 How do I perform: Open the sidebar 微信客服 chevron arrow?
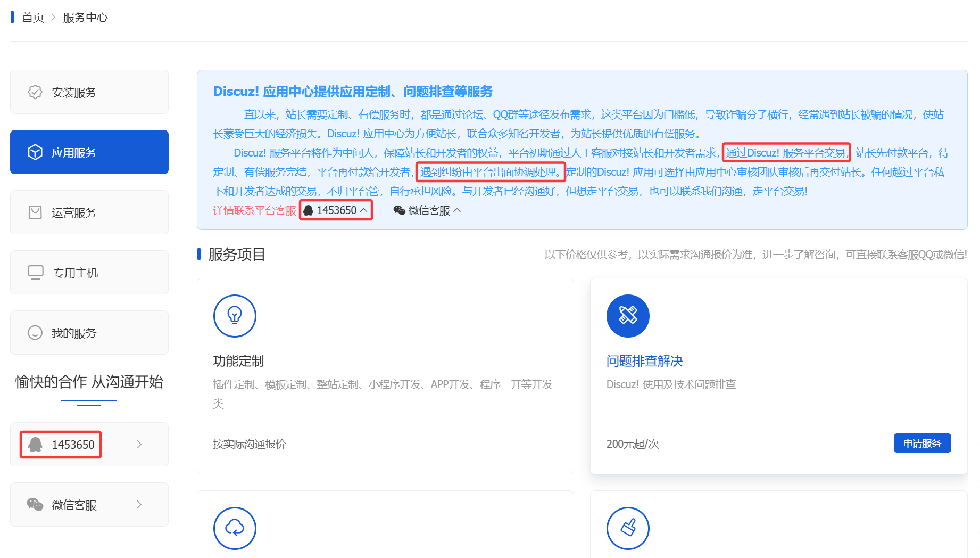(139, 504)
